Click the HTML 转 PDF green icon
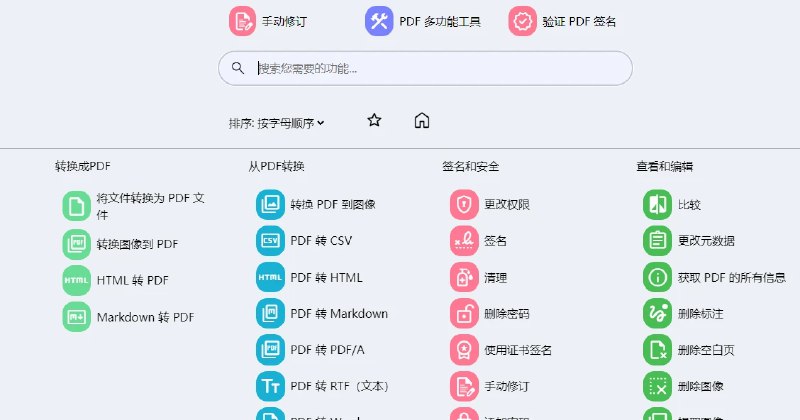Viewport: 800px width, 420px height. (x=77, y=280)
